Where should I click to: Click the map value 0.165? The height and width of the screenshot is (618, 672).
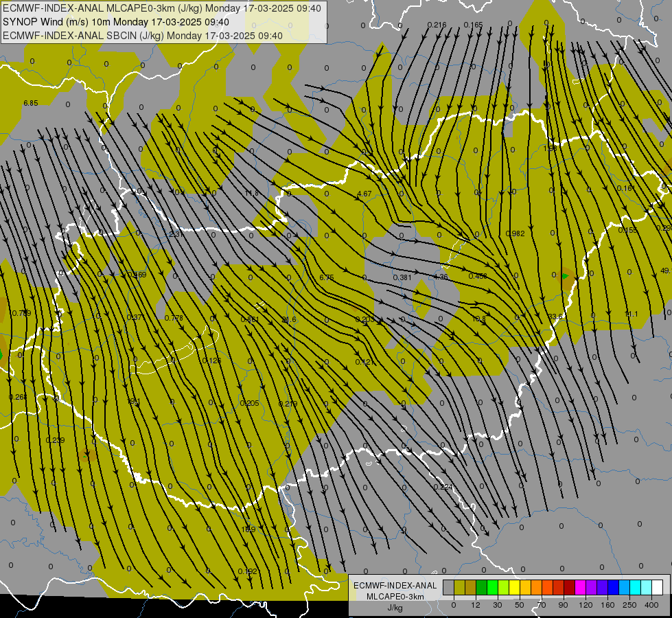tap(473, 25)
